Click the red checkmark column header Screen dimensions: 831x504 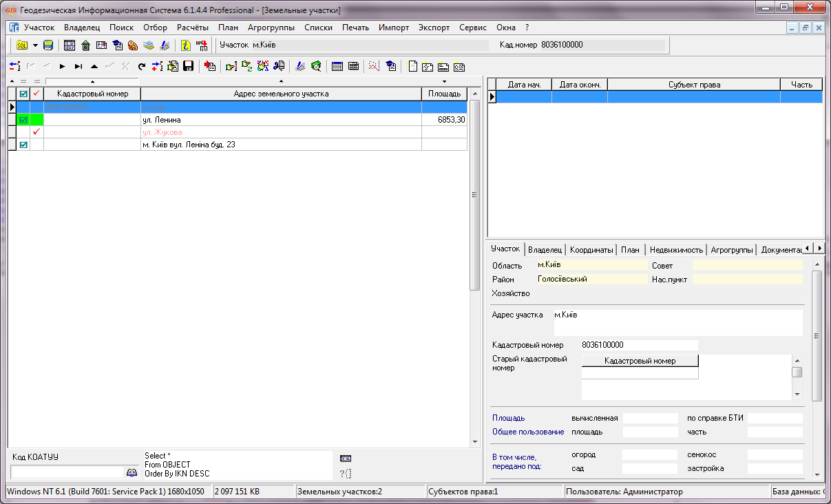(36, 94)
